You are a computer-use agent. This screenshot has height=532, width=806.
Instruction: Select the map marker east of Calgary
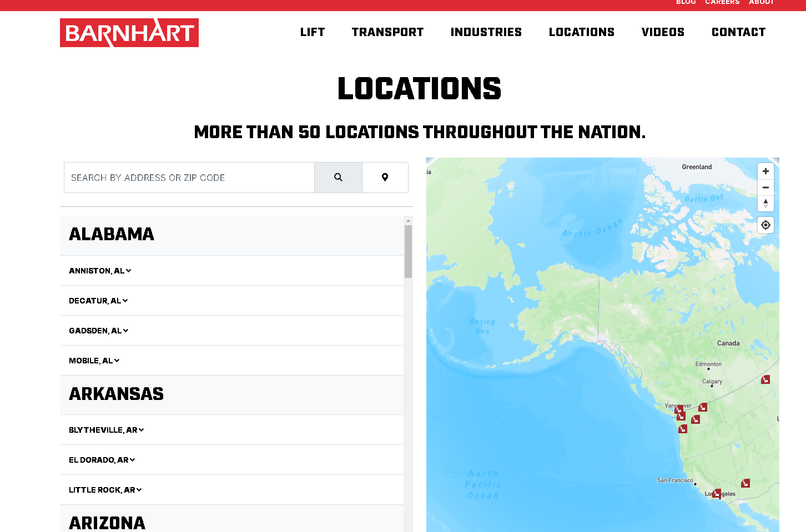765,379
